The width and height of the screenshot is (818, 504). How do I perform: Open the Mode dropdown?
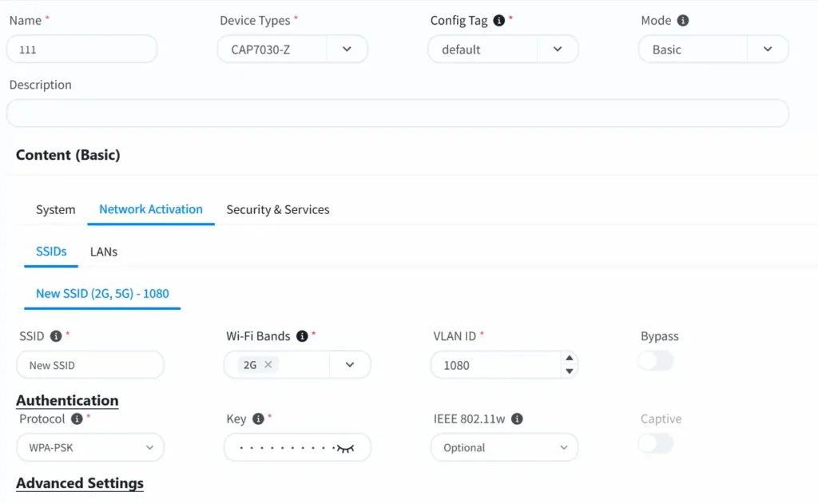pyautogui.click(x=768, y=49)
